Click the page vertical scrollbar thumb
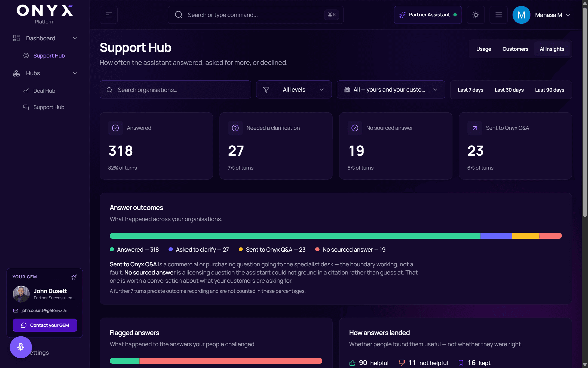The height and width of the screenshot is (368, 588). pos(585,112)
